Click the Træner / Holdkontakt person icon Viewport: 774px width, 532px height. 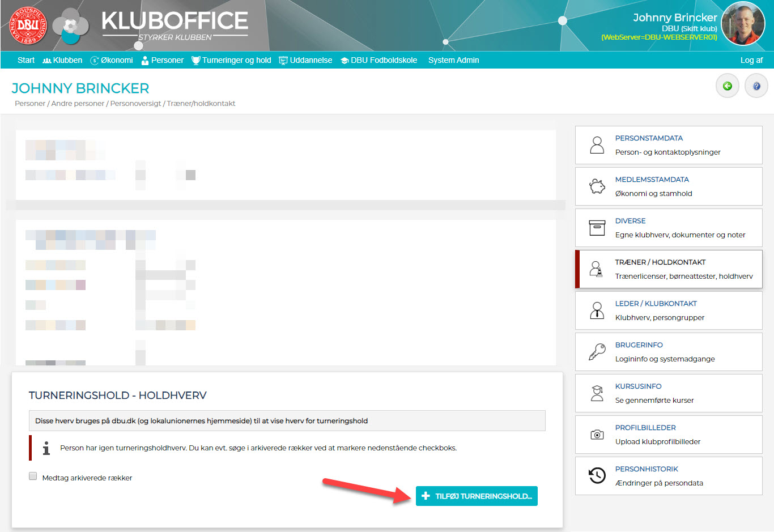596,269
